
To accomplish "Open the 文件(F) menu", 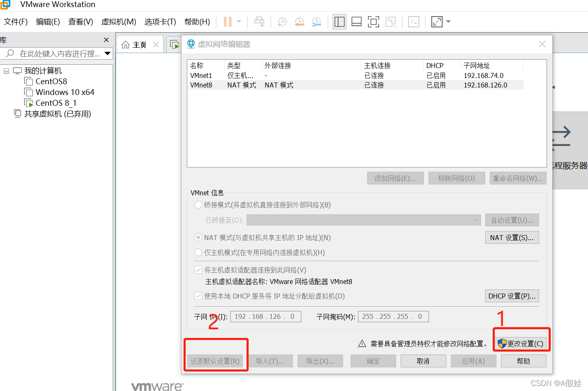I will (16, 22).
